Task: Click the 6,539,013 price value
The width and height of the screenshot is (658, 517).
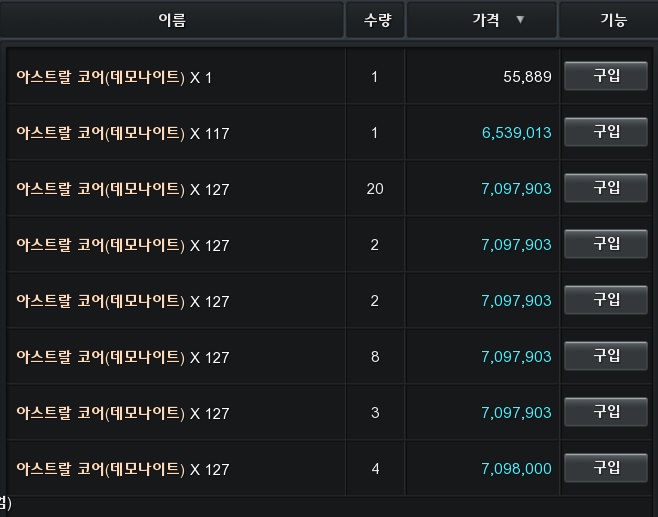Action: (x=517, y=133)
